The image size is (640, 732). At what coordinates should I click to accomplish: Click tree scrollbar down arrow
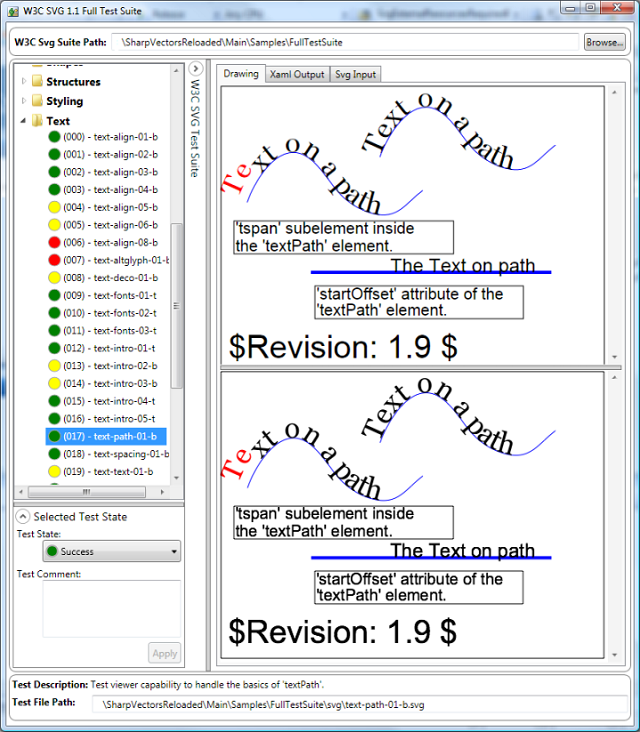176,478
